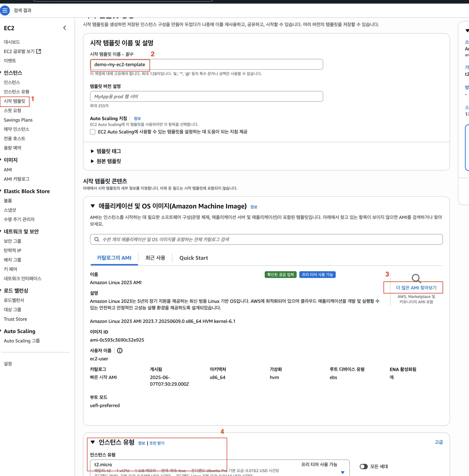Collapse the EC2 sidebar with chevron
This screenshot has height=476, width=469.
pyautogui.click(x=65, y=28)
